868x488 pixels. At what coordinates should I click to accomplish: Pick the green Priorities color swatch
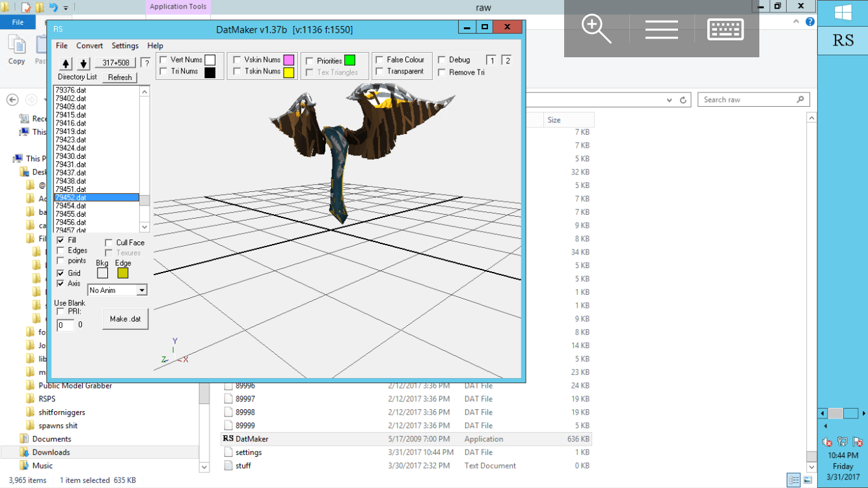349,61
